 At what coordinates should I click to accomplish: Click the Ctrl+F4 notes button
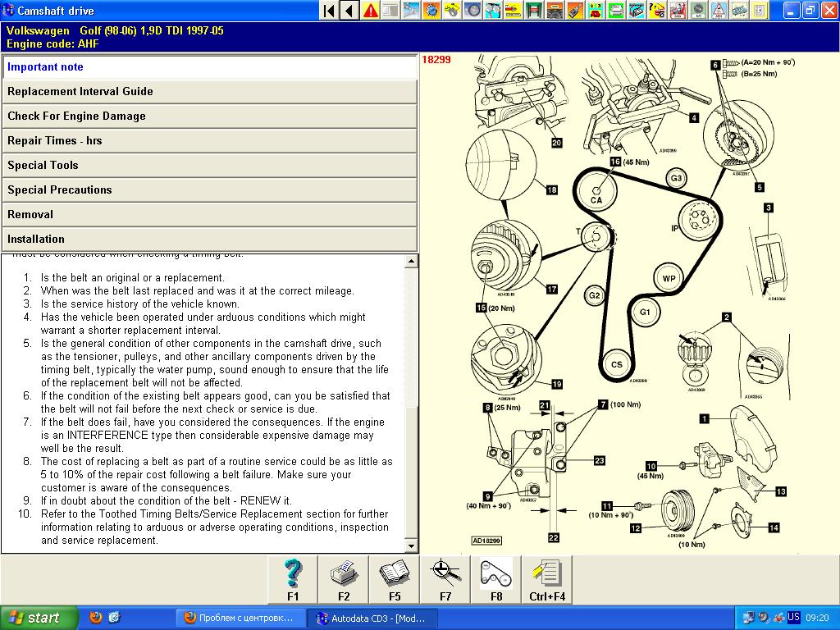click(x=546, y=579)
